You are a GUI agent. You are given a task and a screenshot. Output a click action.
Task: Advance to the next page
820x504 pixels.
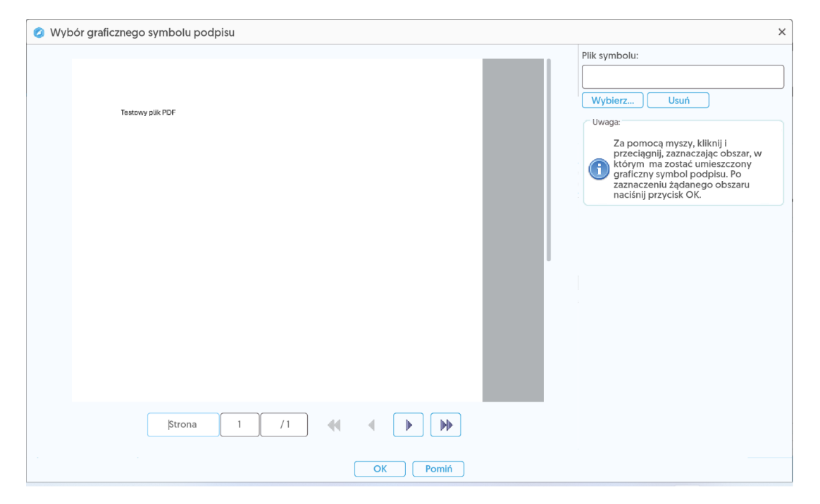408,425
